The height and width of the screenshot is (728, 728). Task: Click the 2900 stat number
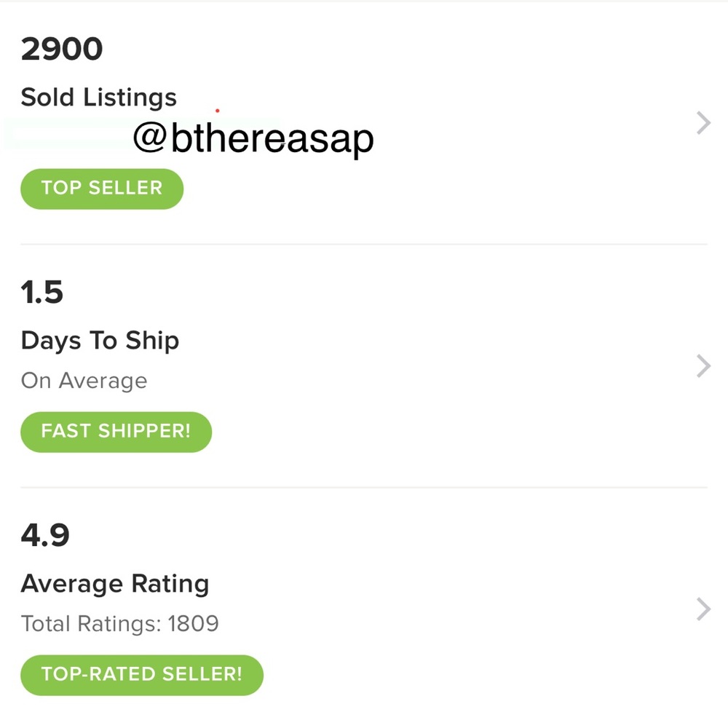pos(62,48)
